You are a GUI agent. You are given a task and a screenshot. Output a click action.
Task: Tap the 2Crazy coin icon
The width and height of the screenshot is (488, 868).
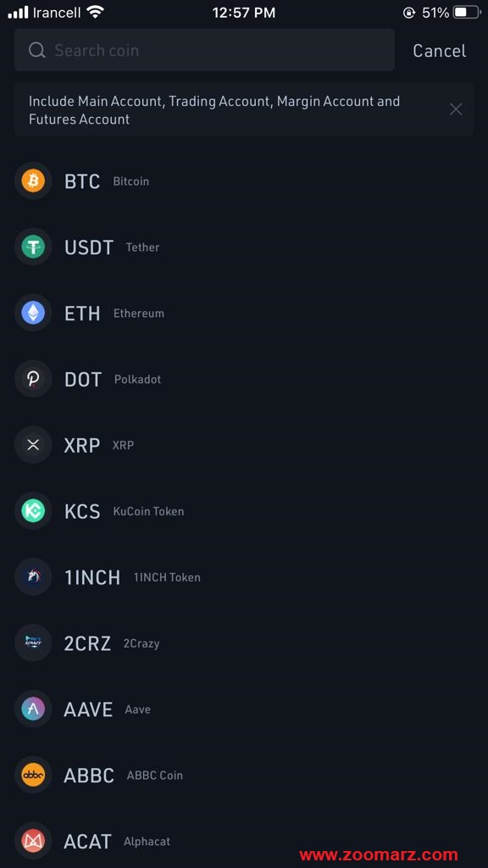[33, 643]
